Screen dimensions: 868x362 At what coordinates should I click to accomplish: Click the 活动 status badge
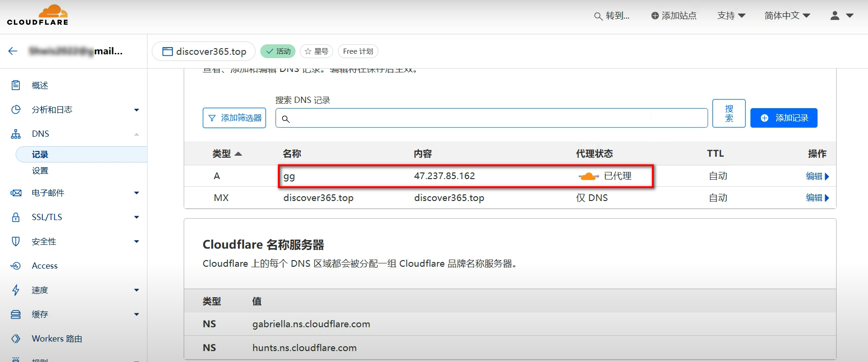278,51
